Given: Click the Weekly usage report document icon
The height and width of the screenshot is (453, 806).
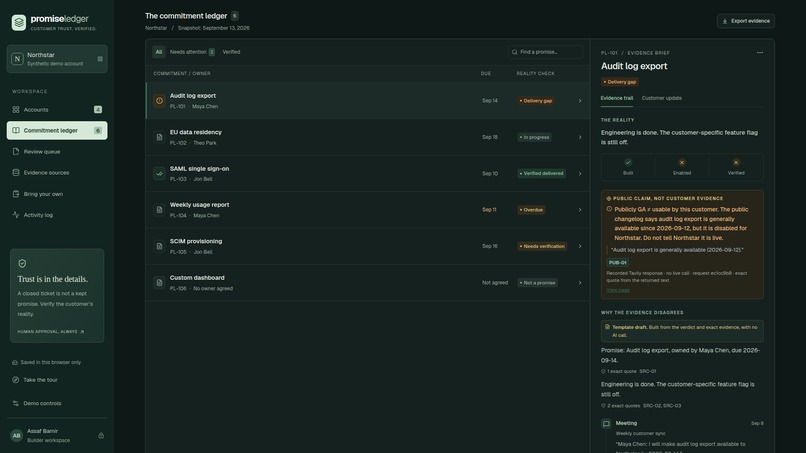Looking at the screenshot, I should (159, 210).
